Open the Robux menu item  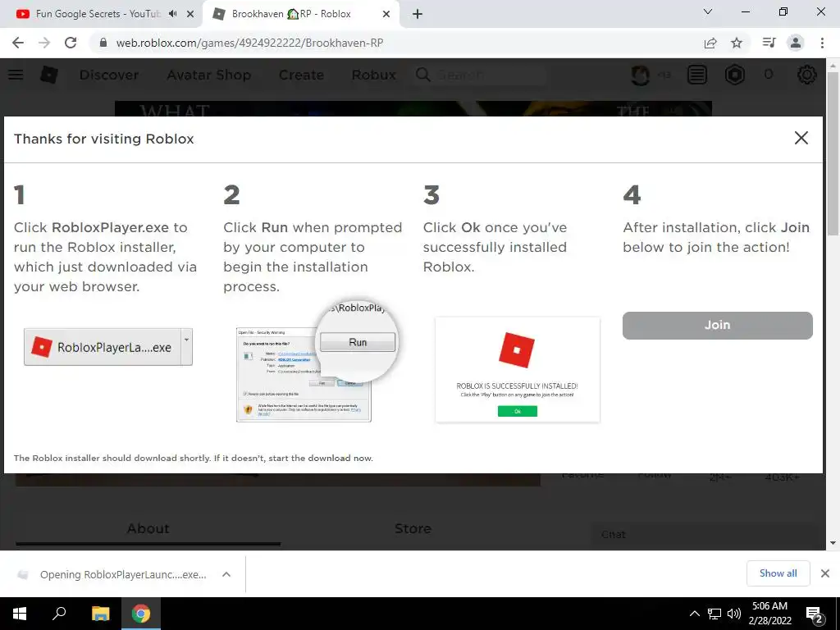pos(374,75)
